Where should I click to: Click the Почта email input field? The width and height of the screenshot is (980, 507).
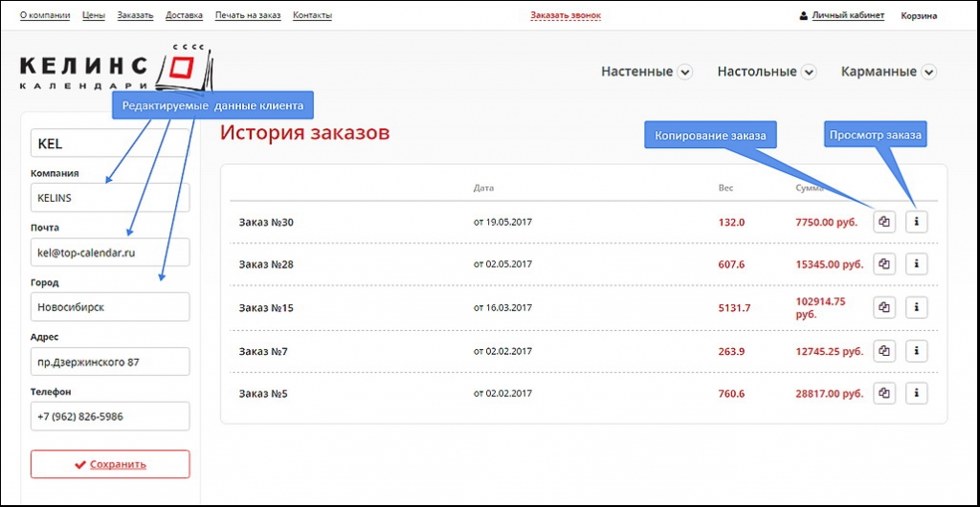pos(110,253)
